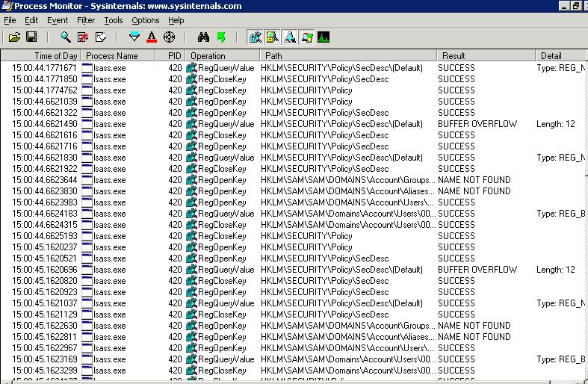Click SecDesc\(Default) path at 15:00:45.1621037

[x=341, y=303]
